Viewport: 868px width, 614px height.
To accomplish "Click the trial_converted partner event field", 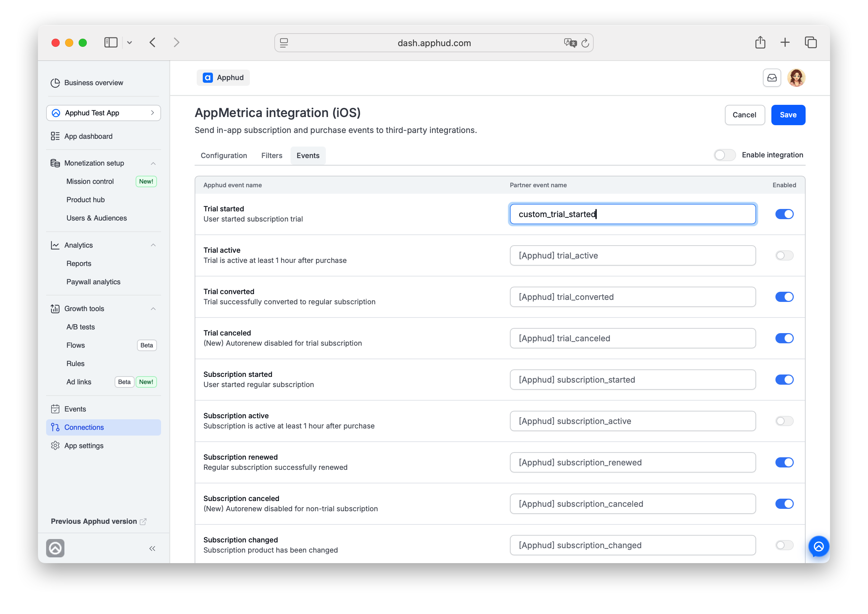I will pyautogui.click(x=632, y=297).
